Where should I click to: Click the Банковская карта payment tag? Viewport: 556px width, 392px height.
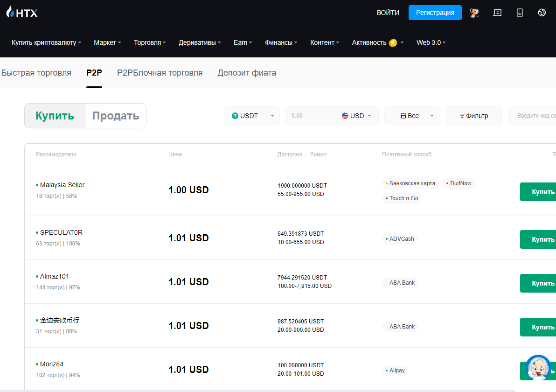[x=410, y=183]
